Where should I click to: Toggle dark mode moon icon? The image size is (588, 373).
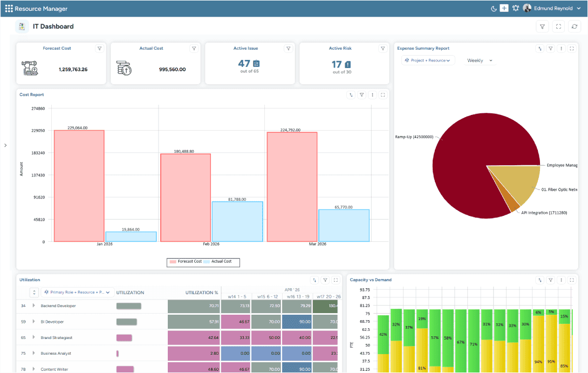(494, 8)
